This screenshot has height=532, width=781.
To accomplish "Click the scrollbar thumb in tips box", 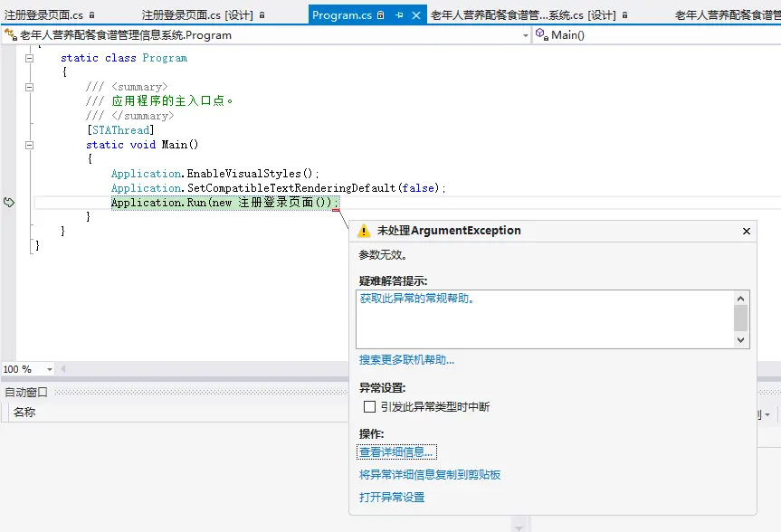I will click(x=740, y=318).
